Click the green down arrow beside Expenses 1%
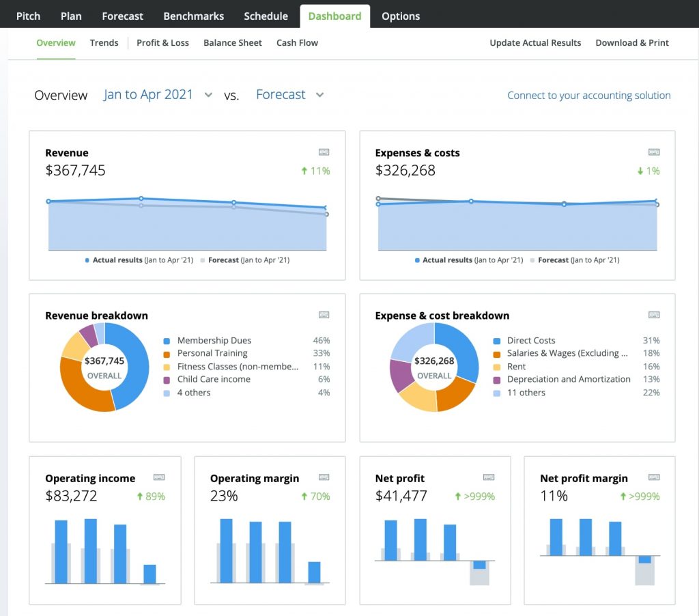This screenshot has height=616, width=699. 640,171
